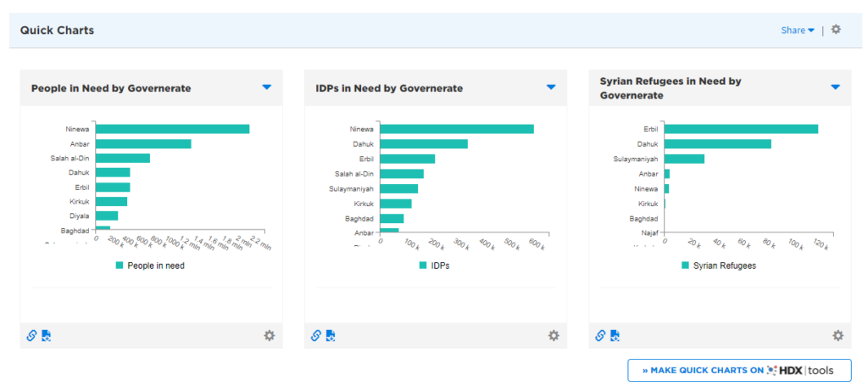Expand the Syrian Refugees in Need chart dropdown

click(x=835, y=87)
